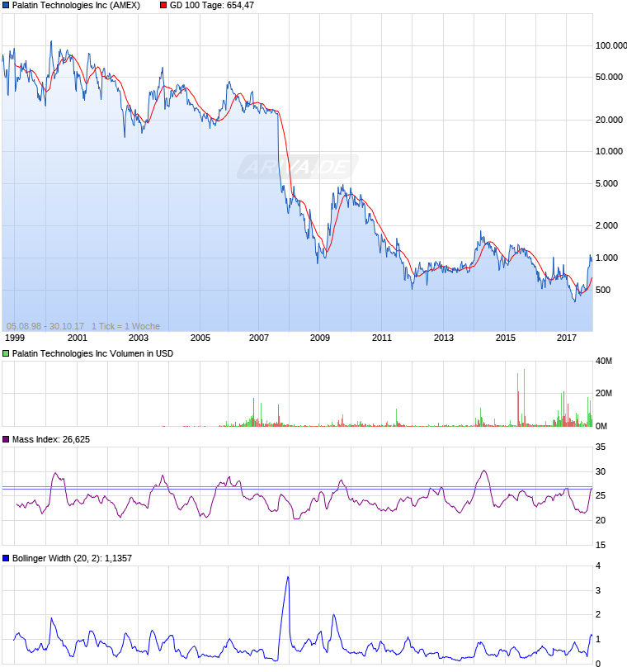The image size is (627, 672).
Task: Click the 2005 x-axis year label
Action: (200, 338)
